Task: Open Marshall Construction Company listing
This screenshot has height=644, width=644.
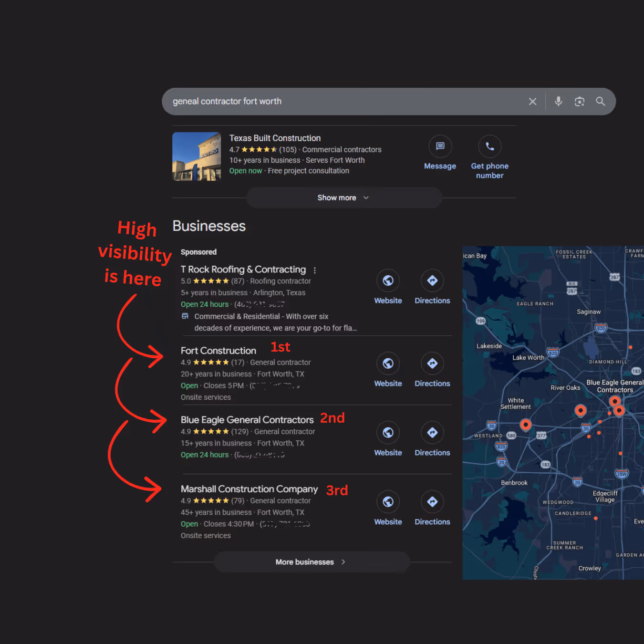Action: (x=249, y=489)
